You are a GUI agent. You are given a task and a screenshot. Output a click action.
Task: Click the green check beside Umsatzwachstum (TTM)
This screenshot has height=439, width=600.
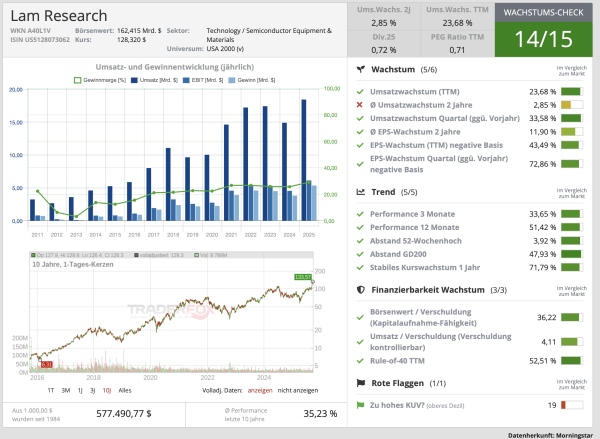point(360,91)
